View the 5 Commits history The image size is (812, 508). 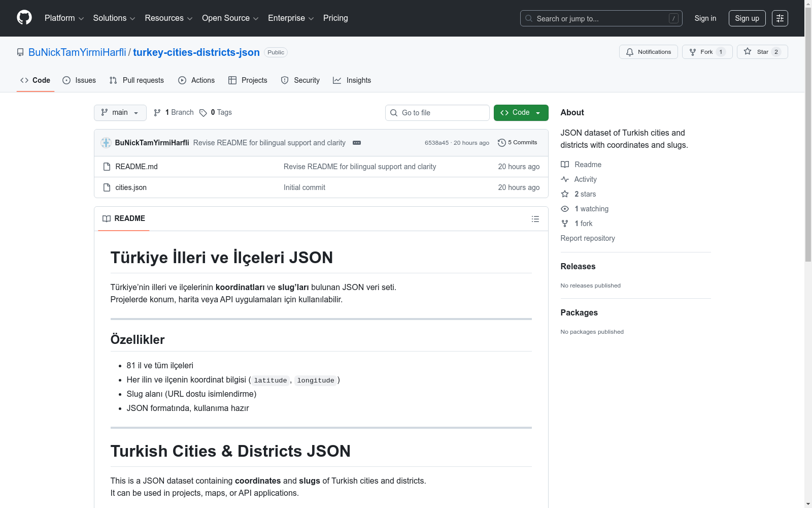coord(518,143)
